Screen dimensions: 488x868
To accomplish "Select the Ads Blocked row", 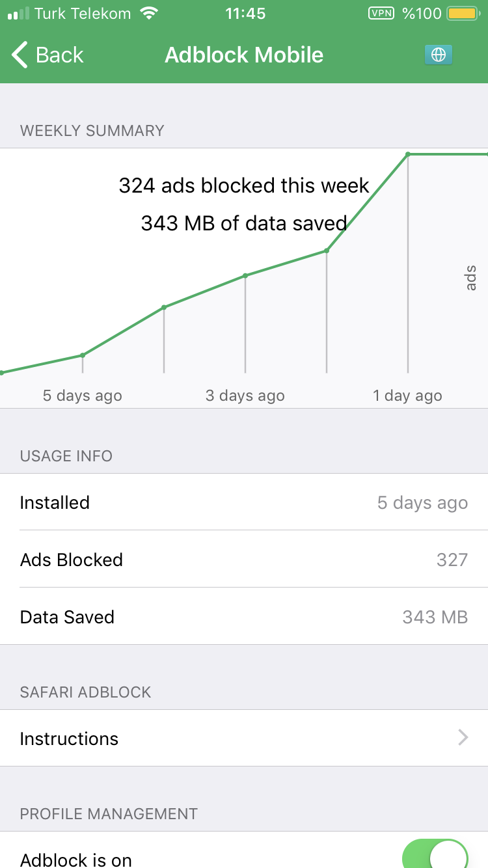I will point(244,559).
